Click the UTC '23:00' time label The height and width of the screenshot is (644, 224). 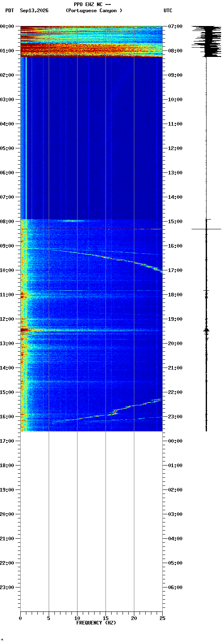click(x=175, y=416)
